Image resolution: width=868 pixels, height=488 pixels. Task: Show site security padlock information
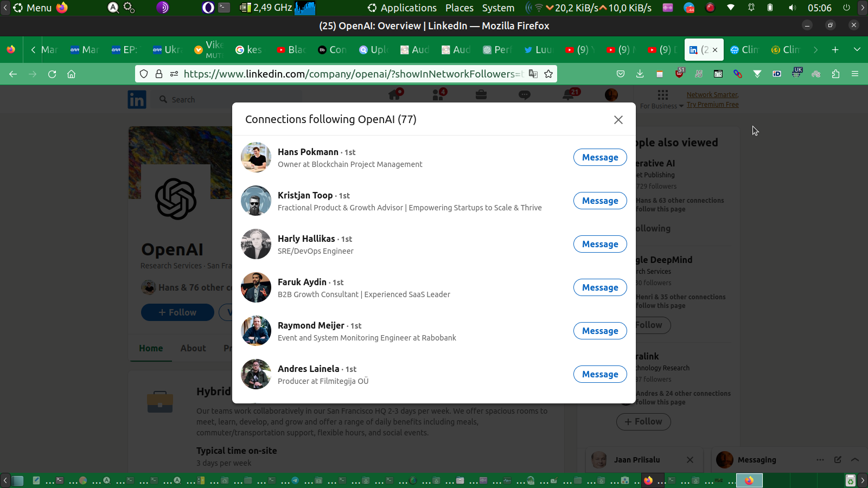pos(159,74)
